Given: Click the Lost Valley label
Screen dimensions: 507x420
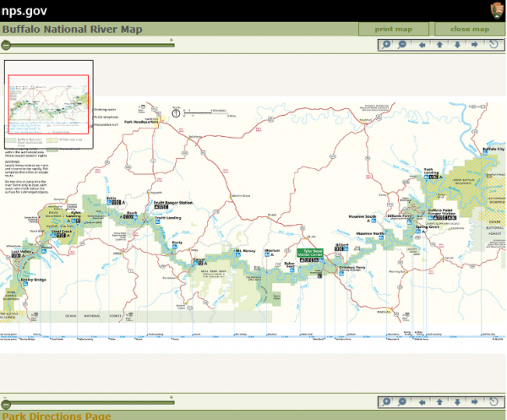Looking at the screenshot, I should coord(21,252).
